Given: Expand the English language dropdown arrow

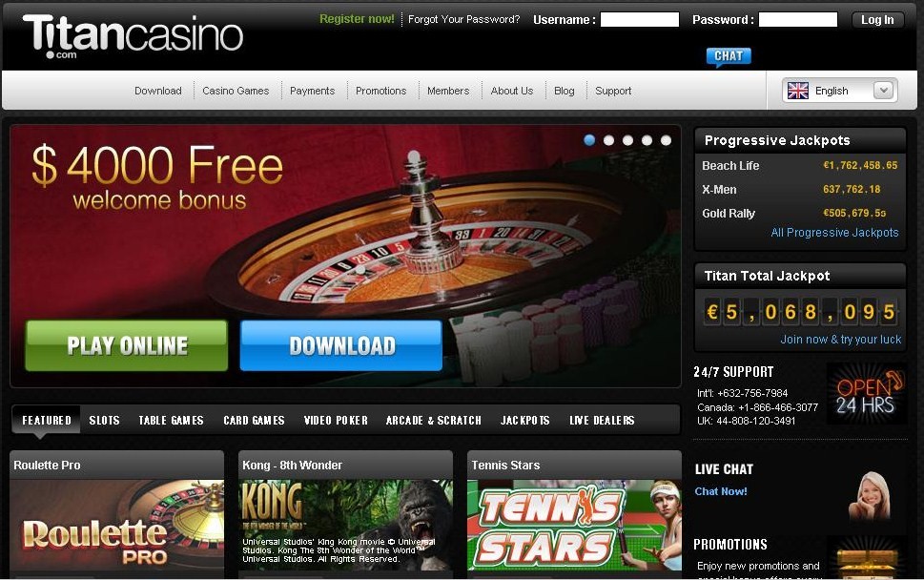Looking at the screenshot, I should coord(883,91).
